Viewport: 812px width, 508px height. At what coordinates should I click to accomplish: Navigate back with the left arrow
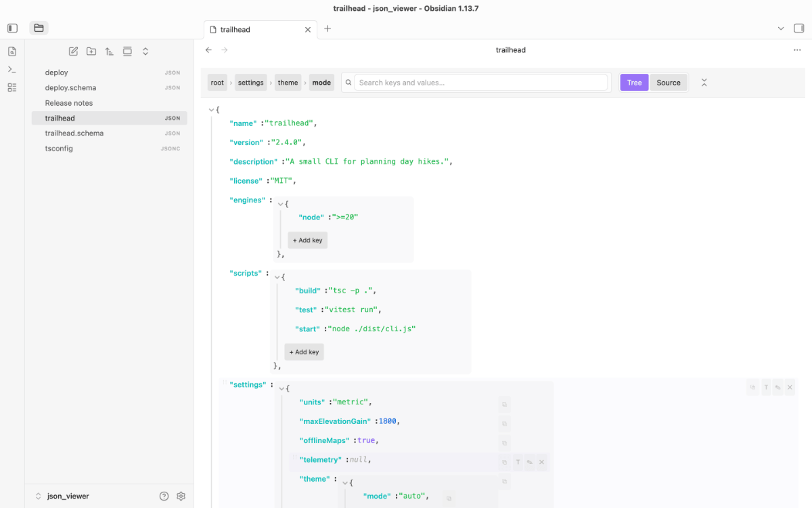208,50
